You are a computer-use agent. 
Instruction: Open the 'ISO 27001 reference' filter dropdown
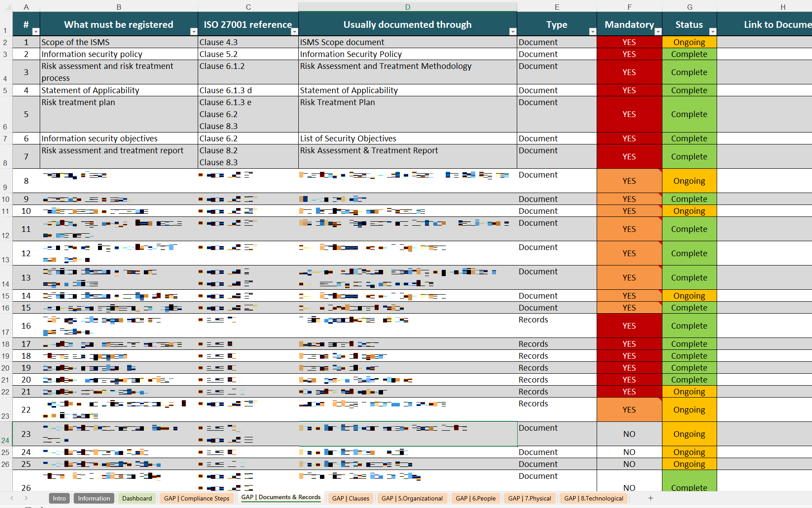click(294, 31)
